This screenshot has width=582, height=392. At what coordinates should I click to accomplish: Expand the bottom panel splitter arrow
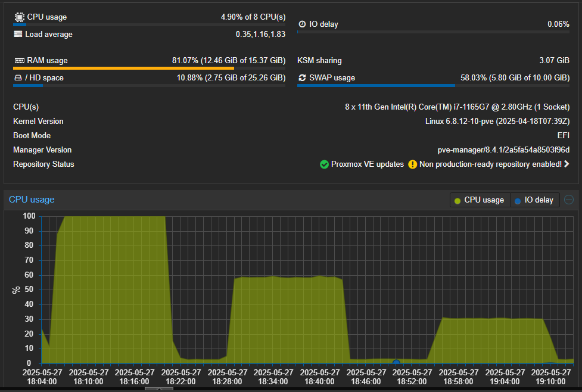pyautogui.click(x=159, y=389)
